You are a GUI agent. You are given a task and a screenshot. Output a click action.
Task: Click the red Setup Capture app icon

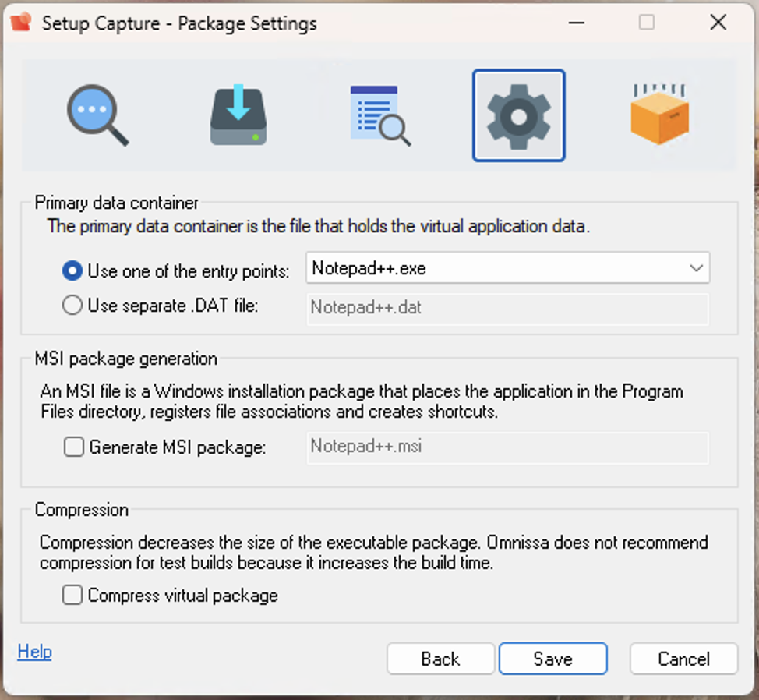pos(21,22)
